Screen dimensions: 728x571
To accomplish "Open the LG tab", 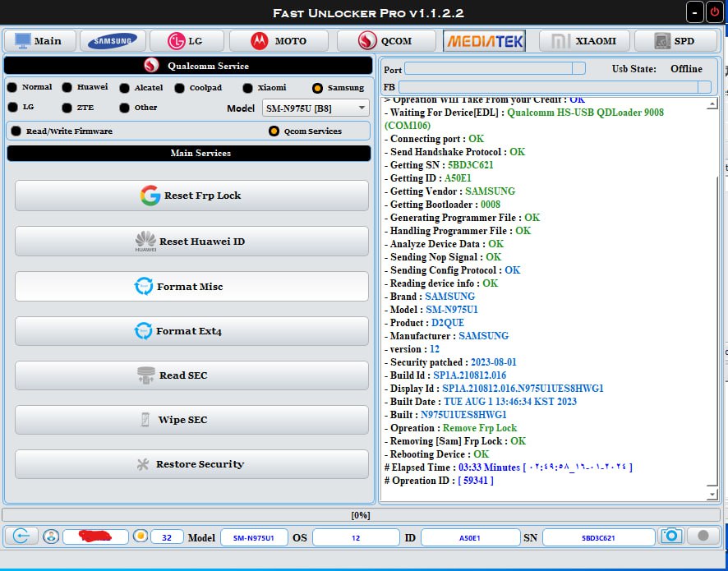I will [x=187, y=41].
